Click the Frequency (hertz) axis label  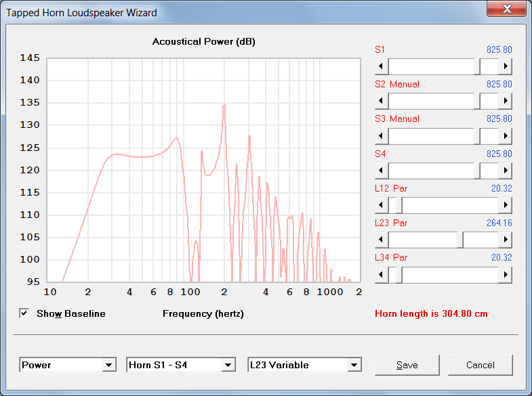(x=203, y=313)
